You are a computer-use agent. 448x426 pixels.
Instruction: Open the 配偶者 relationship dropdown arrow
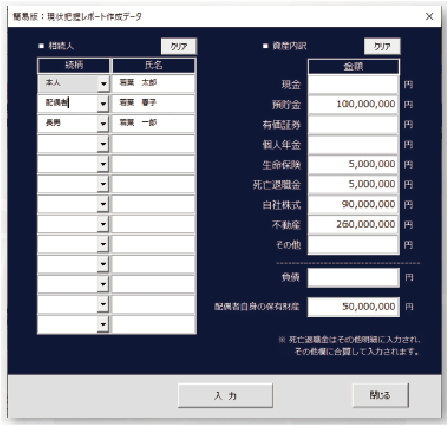coord(103,103)
